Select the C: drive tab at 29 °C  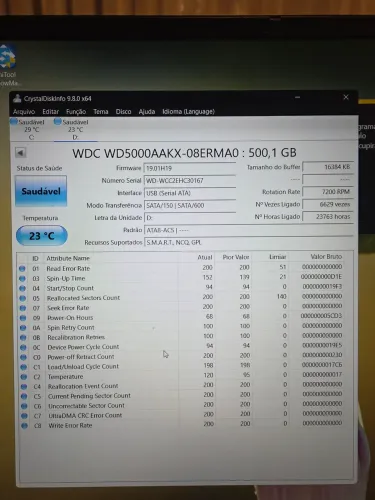[x=31, y=129]
